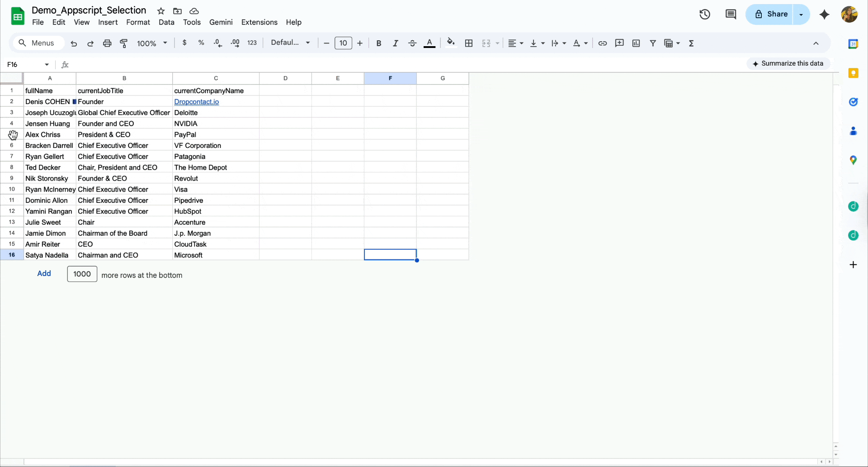Screen dimensions: 868x467
Task: Increase decimal places
Action: tap(235, 43)
